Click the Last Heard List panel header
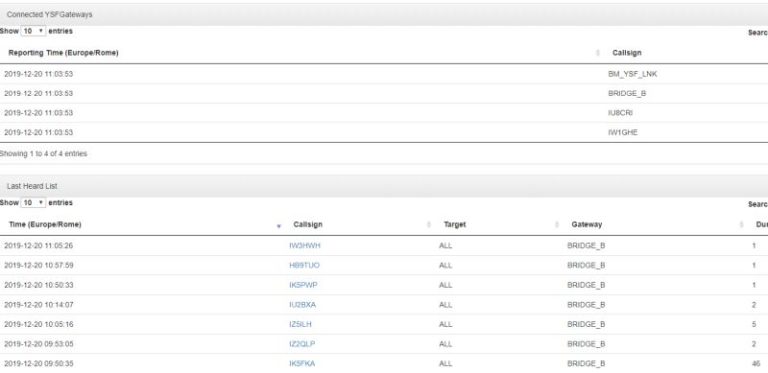 click(384, 186)
